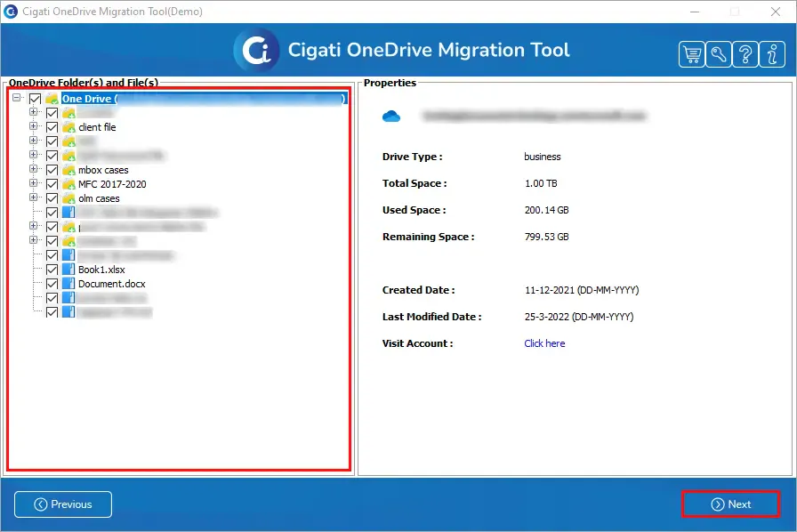The image size is (797, 532).
Task: Click the client file folder icon
Action: 68,127
